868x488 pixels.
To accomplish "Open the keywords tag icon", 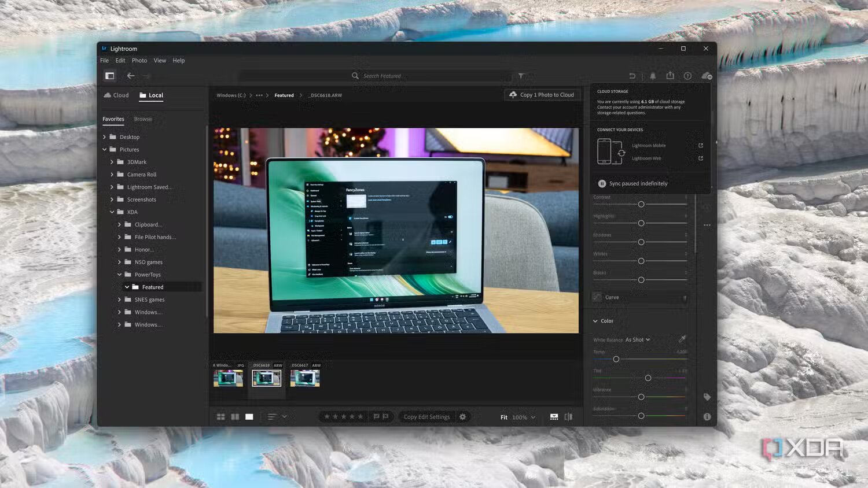I will 707,397.
